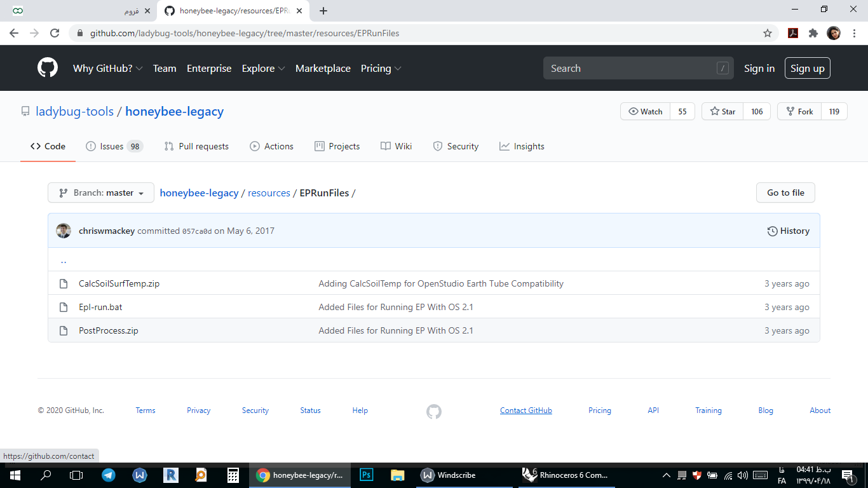Click the Sign up button
The width and height of the screenshot is (868, 488).
808,68
